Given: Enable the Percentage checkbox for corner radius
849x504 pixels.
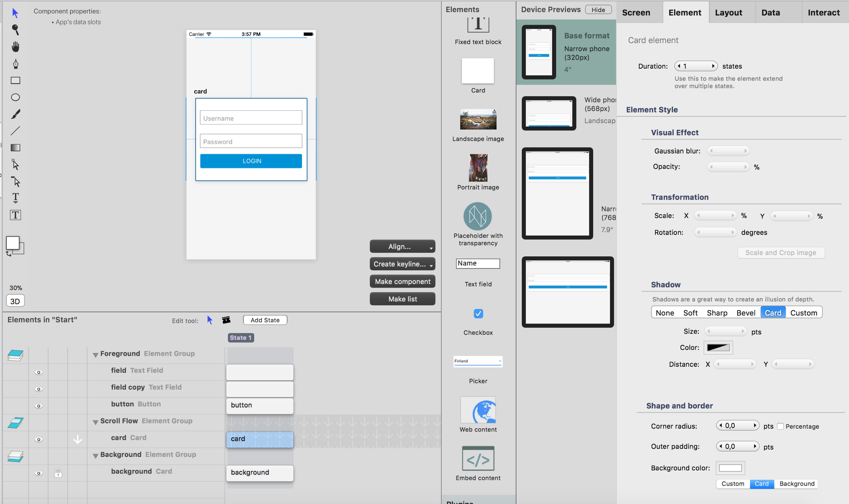Looking at the screenshot, I should 780,426.
